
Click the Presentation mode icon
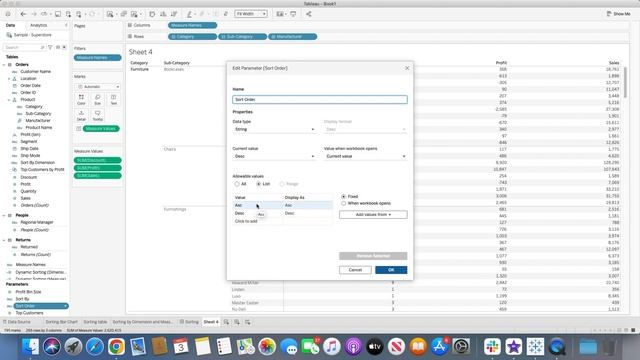[293, 14]
